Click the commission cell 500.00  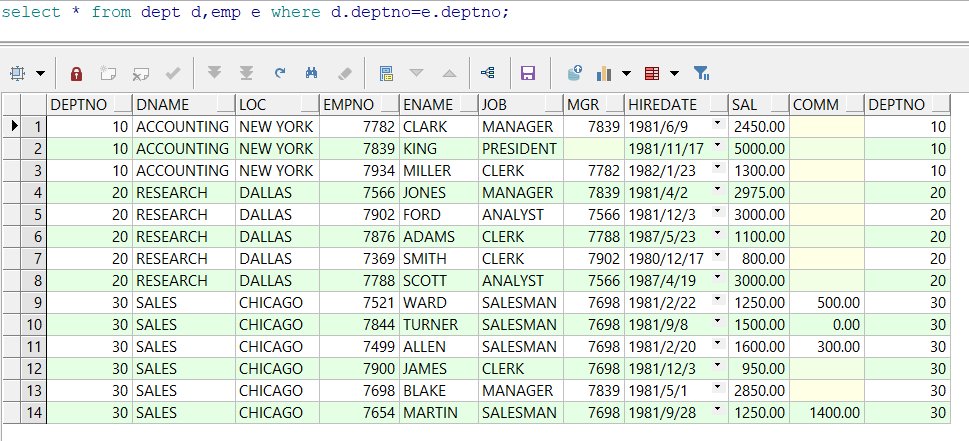(827, 303)
